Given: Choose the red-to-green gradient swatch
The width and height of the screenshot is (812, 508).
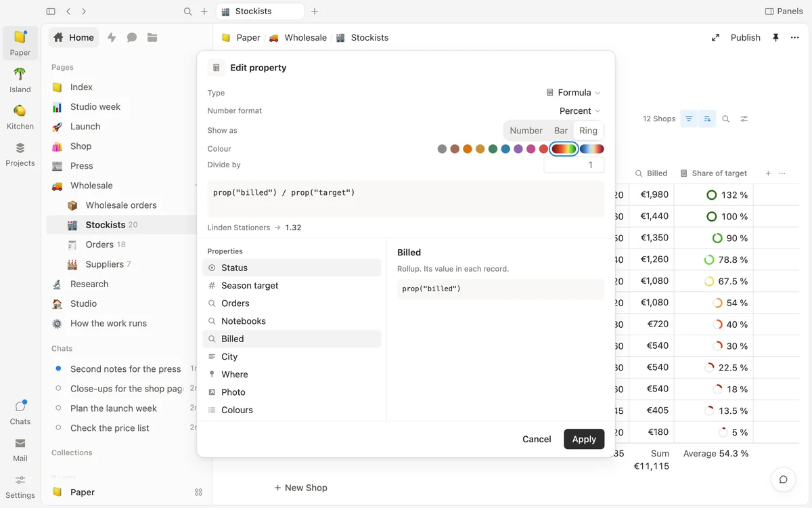Looking at the screenshot, I should [564, 149].
